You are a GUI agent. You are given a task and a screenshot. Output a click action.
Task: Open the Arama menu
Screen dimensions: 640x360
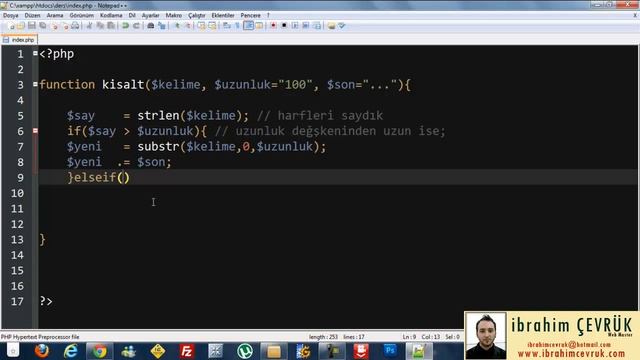click(x=55, y=15)
